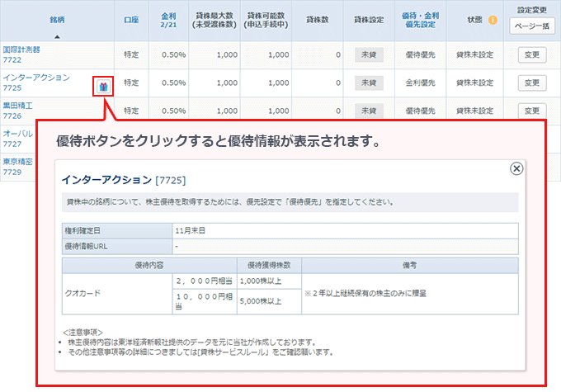Open the 東京精密 stock link

[16, 162]
